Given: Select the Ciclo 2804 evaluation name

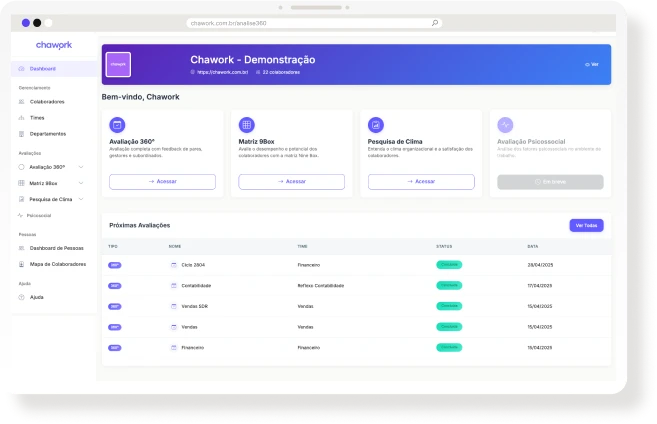Looking at the screenshot, I should pyautogui.click(x=193, y=265).
